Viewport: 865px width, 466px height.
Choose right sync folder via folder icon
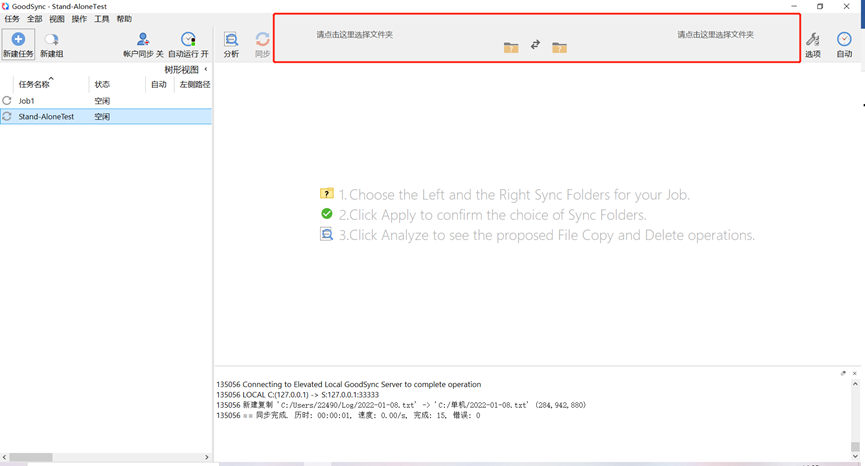[559, 47]
